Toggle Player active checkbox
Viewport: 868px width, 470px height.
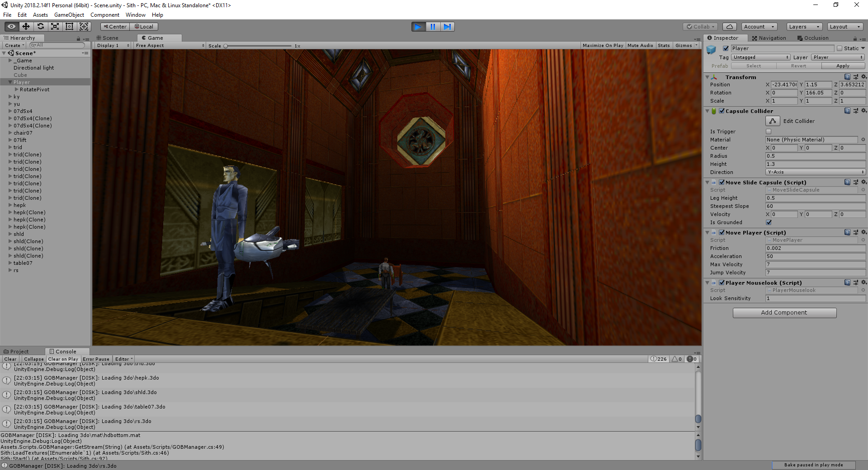point(726,48)
